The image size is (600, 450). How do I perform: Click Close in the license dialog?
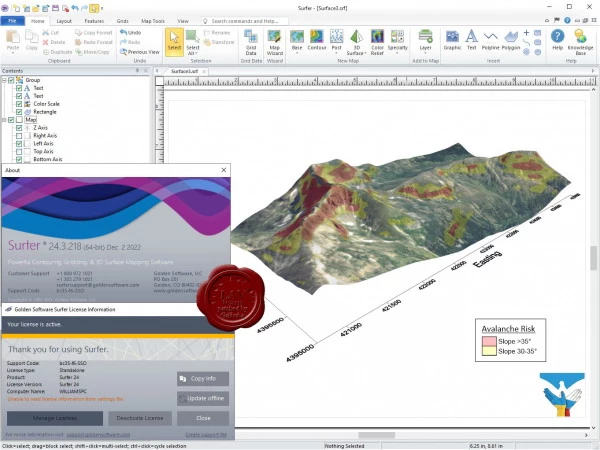(x=203, y=418)
